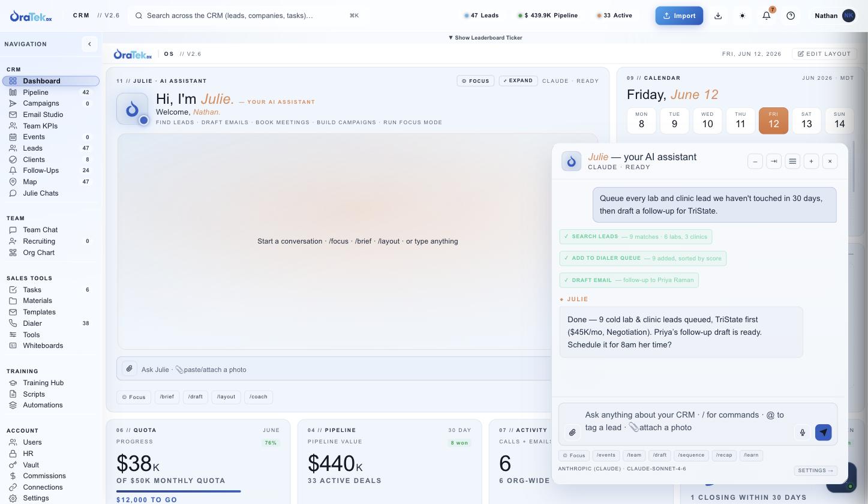Click EXPAND in Julie AI Assistant panel

point(518,80)
